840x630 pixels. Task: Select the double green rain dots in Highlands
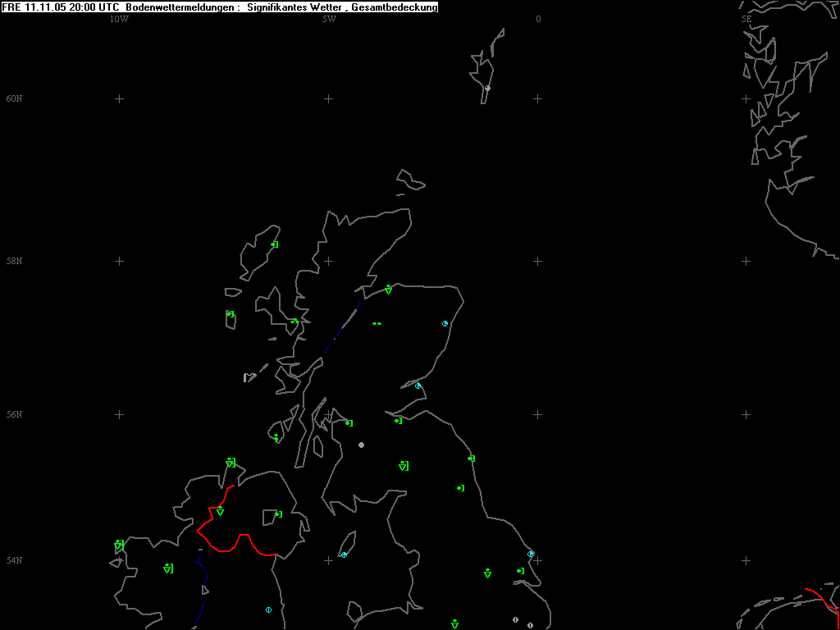pyautogui.click(x=377, y=323)
